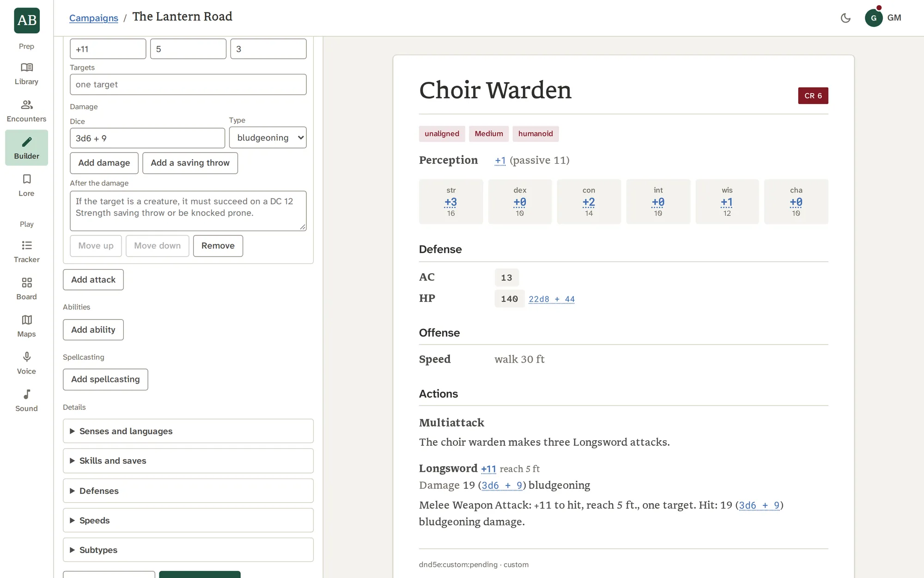Click the Add ability button
924x578 pixels.
93,330
